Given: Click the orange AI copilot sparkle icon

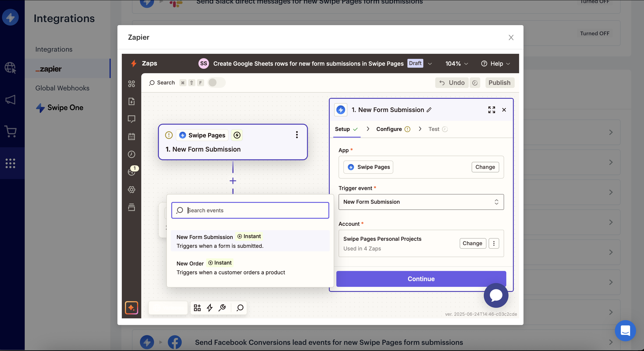Looking at the screenshot, I should [131, 308].
